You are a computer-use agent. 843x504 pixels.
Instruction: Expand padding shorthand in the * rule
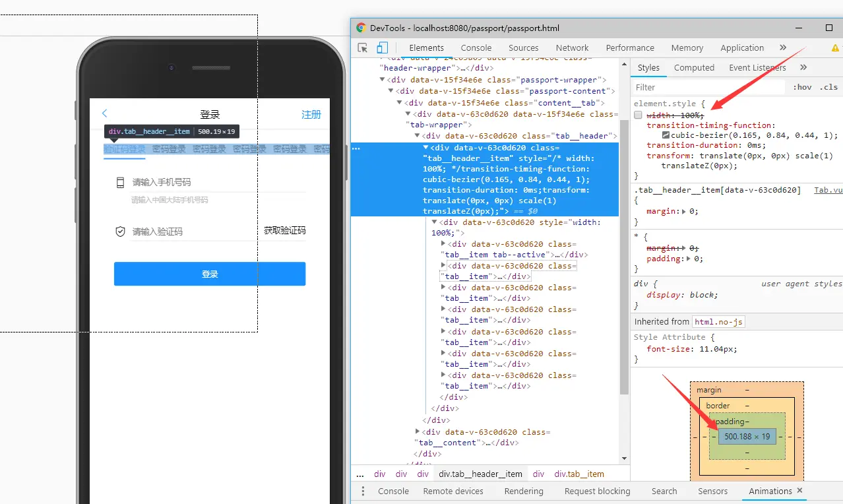point(689,259)
